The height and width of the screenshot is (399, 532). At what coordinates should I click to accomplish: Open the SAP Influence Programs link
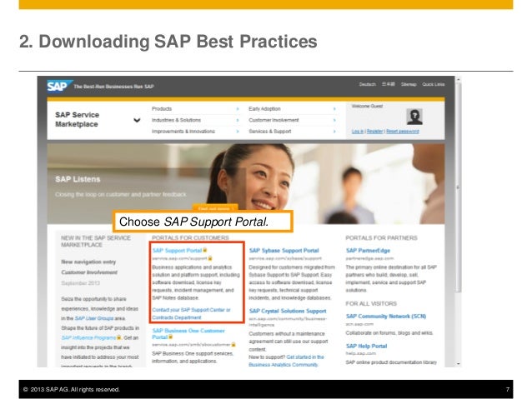(89, 337)
